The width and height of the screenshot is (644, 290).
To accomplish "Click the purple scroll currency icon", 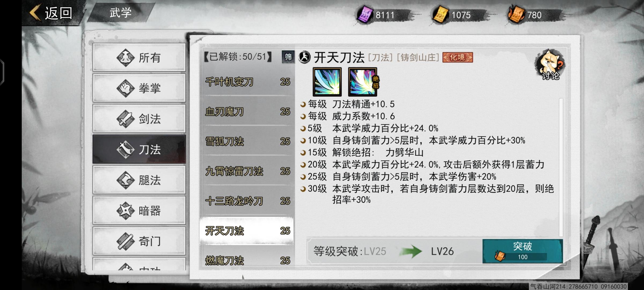I will tap(365, 15).
